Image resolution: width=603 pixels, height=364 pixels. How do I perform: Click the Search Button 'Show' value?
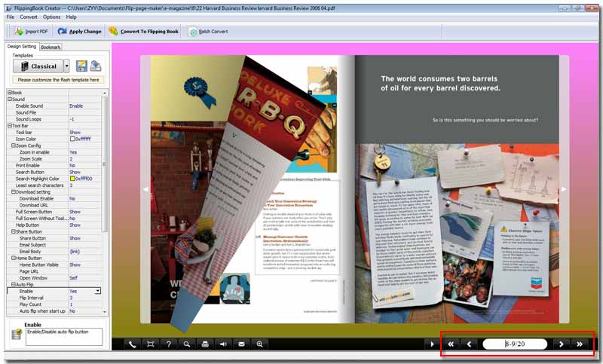pos(75,172)
